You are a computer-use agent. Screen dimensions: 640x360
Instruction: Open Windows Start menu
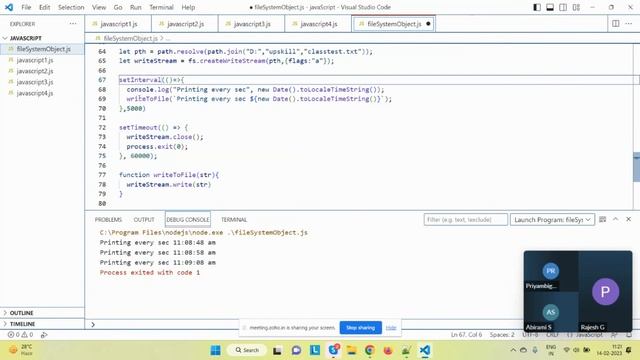pyautogui.click(x=216, y=350)
